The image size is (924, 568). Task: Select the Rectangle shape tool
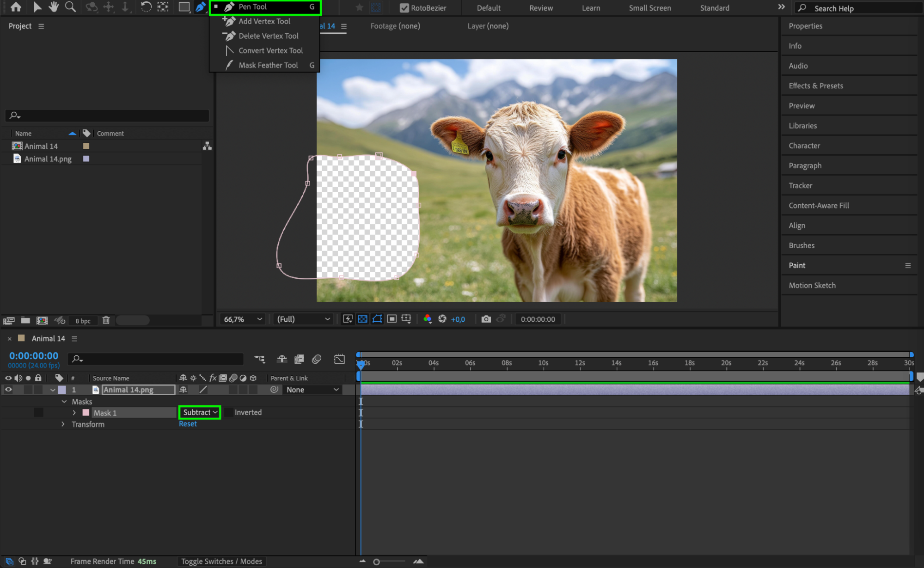(x=184, y=7)
